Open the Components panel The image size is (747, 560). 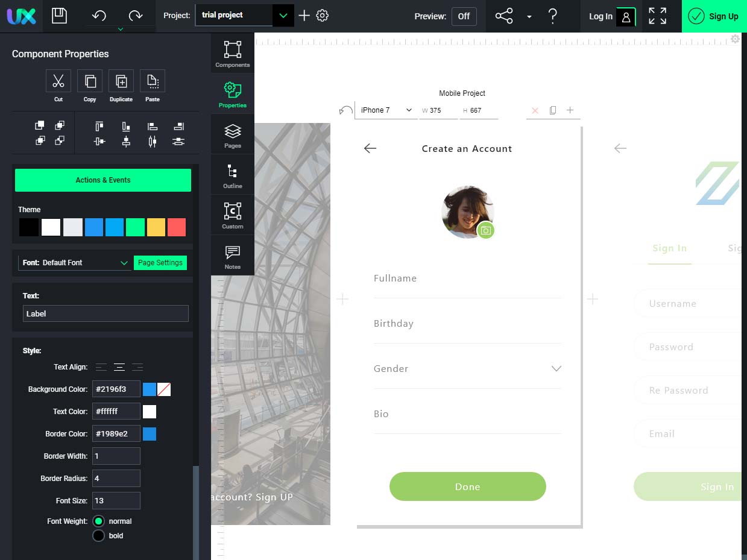point(232,53)
